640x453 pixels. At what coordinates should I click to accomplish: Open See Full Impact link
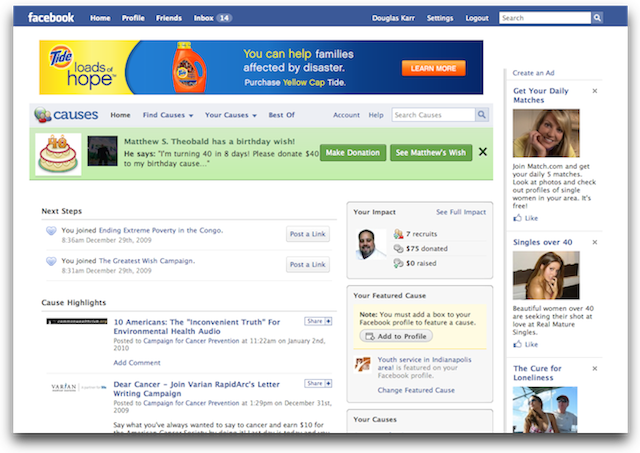click(x=461, y=212)
